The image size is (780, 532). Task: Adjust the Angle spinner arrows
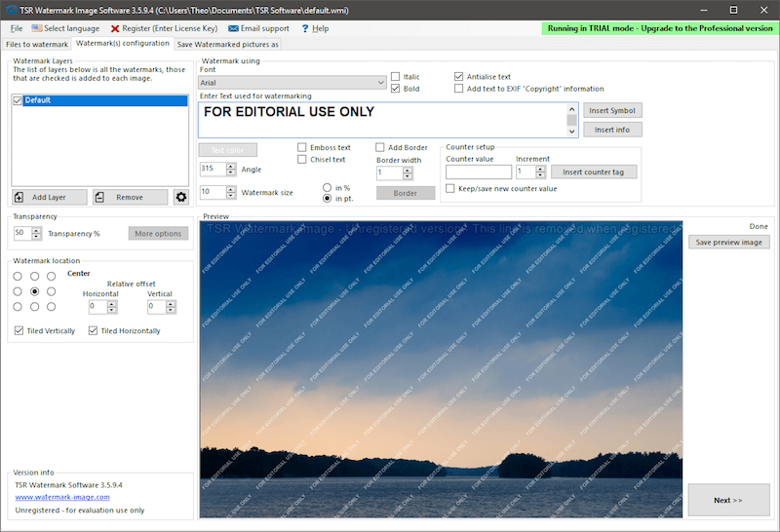pos(231,169)
